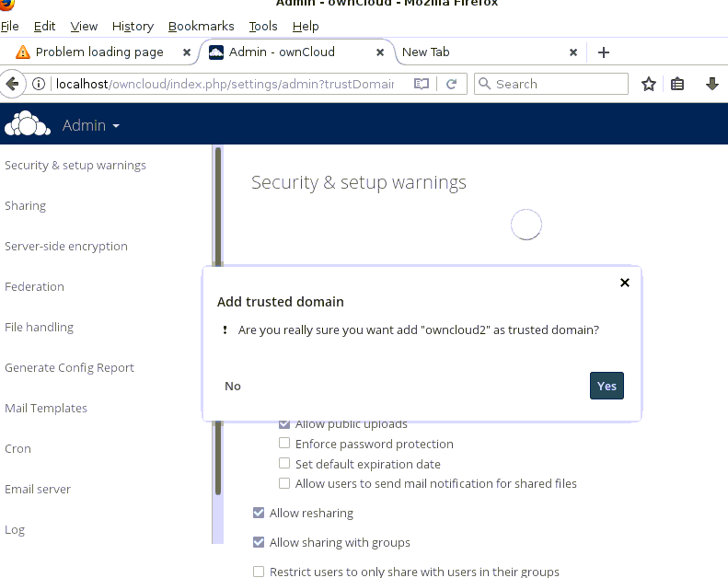728x578 pixels.
Task: Toggle Allow public uploads checkbox
Action: [x=284, y=423]
